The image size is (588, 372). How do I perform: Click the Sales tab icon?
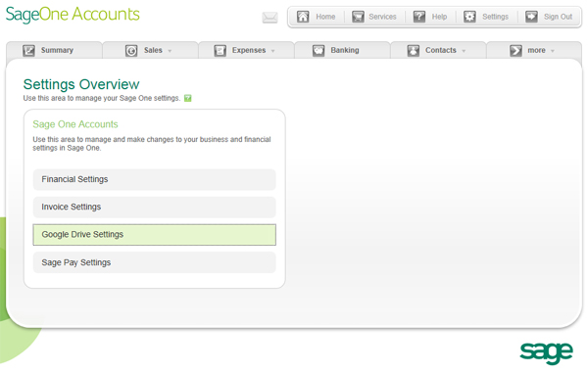131,50
